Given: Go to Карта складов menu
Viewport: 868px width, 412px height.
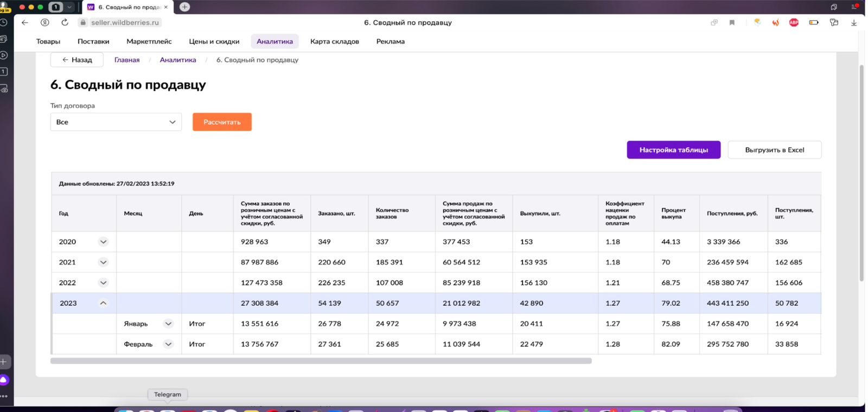Looking at the screenshot, I should pos(334,42).
